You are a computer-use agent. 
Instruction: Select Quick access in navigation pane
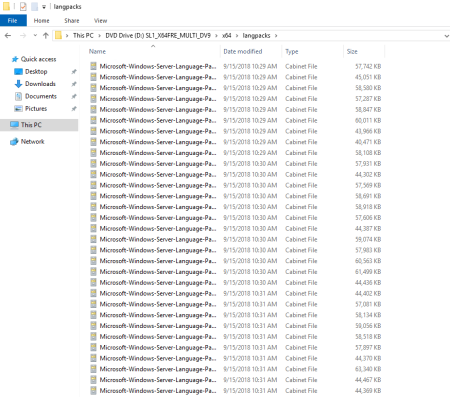coord(38,59)
